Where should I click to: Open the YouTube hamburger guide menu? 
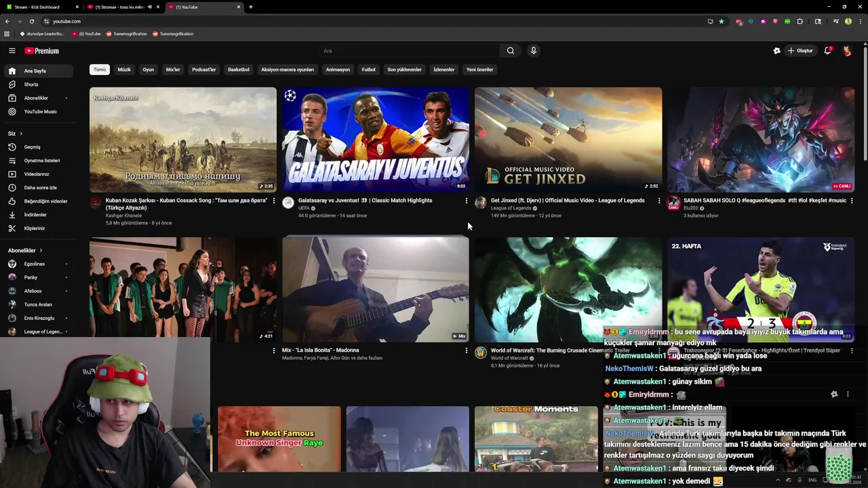tap(12, 51)
